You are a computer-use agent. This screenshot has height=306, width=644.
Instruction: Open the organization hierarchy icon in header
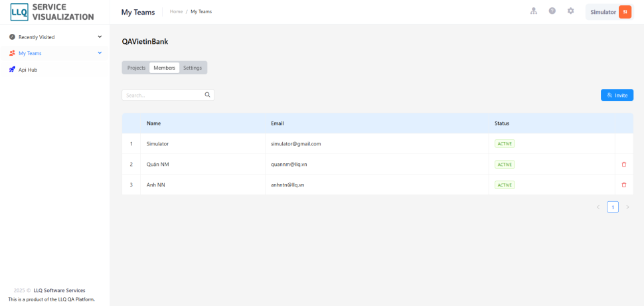[x=534, y=11]
